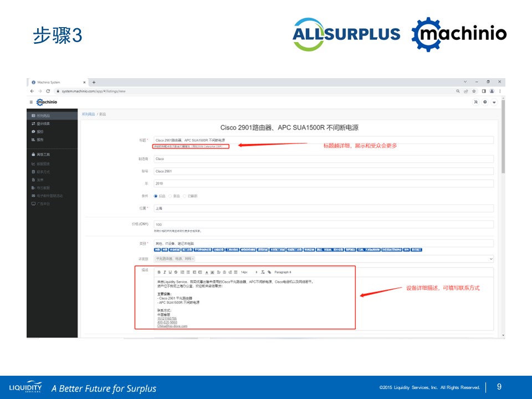Expand the 子类别 subcategory dropdown

click(490, 259)
